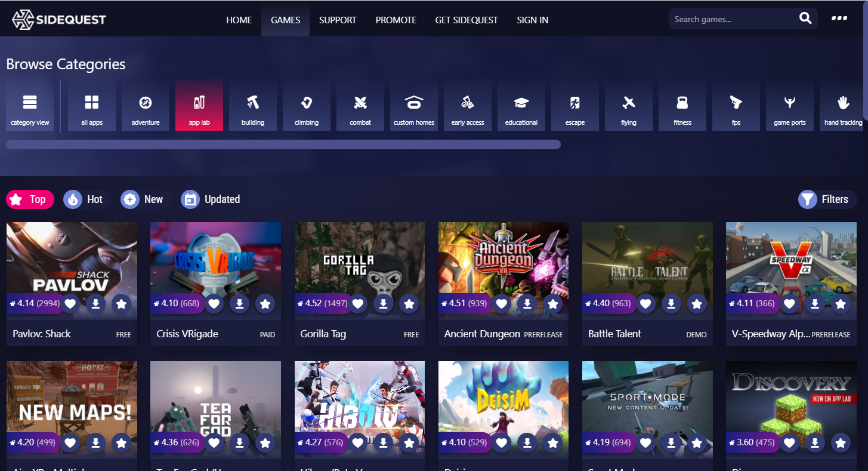The height and width of the screenshot is (471, 868).
Task: Click star icon on Gorilla Tag
Action: pos(409,304)
